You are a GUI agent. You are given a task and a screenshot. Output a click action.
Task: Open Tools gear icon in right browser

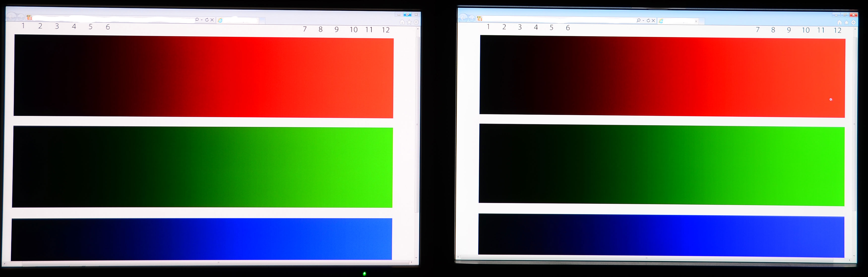coord(854,22)
